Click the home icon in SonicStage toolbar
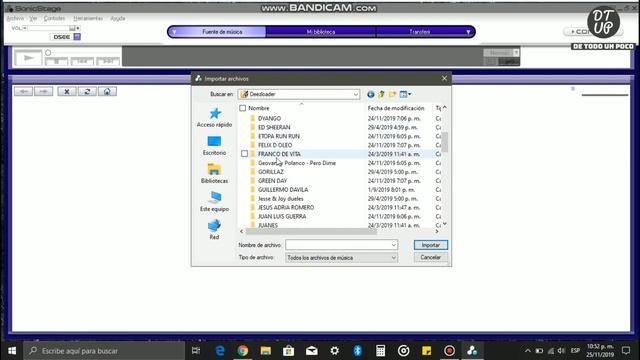Image resolution: width=640 pixels, height=360 pixels. pyautogui.click(x=107, y=91)
